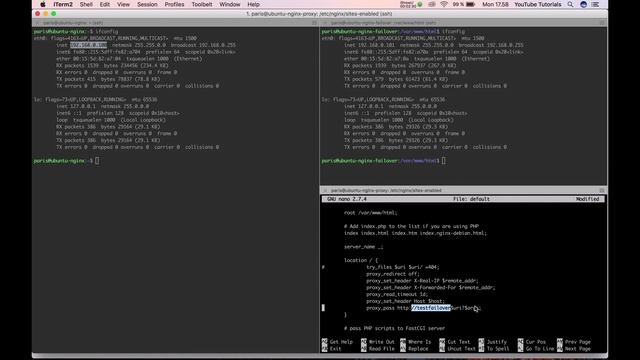Click the battery status icon

point(471,4)
